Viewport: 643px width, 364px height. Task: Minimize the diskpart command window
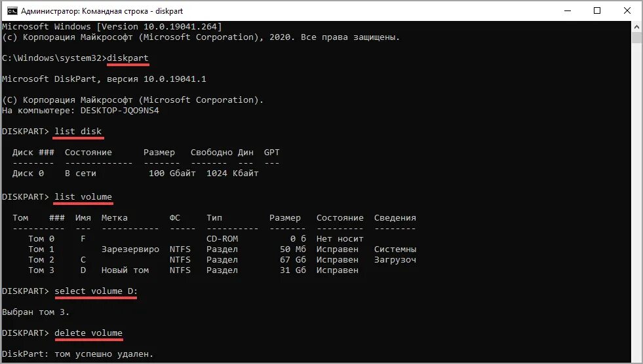(x=568, y=10)
